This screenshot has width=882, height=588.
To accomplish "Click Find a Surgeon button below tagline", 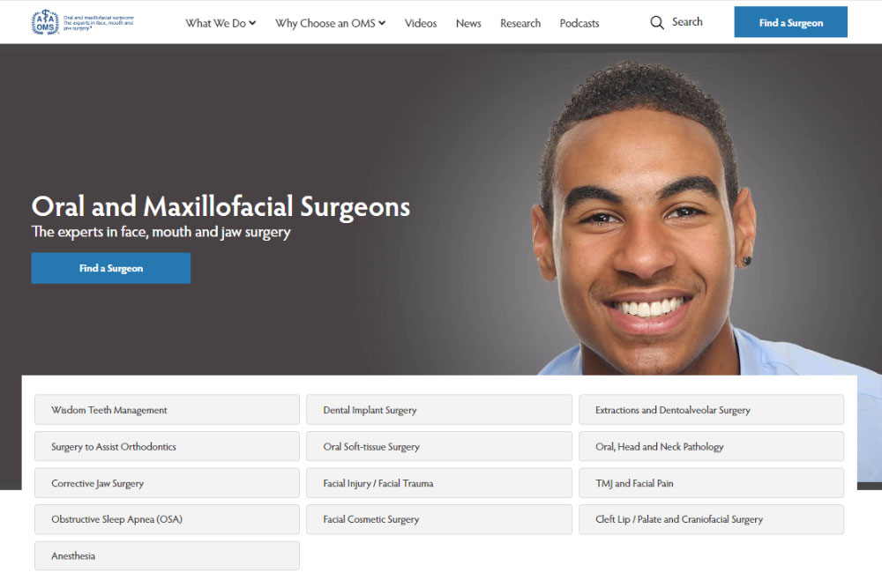I will (x=111, y=268).
